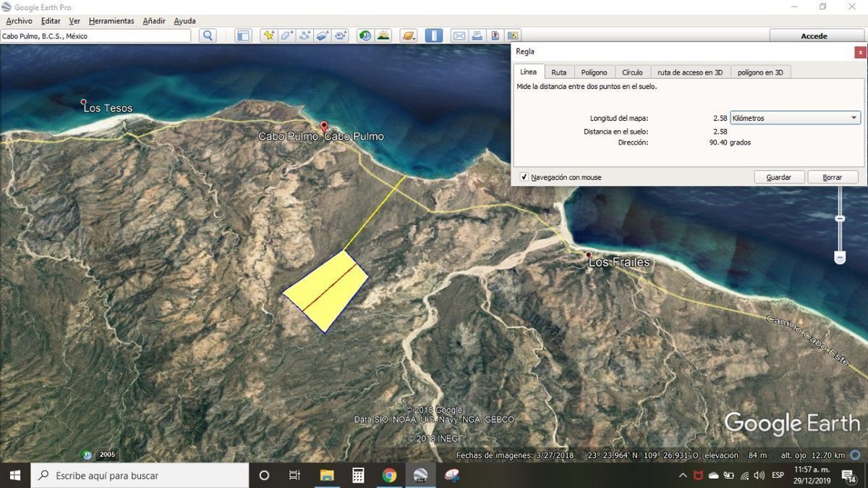The width and height of the screenshot is (868, 488).
Task: Click the Wi-Fi network tray icon
Action: [x=744, y=475]
